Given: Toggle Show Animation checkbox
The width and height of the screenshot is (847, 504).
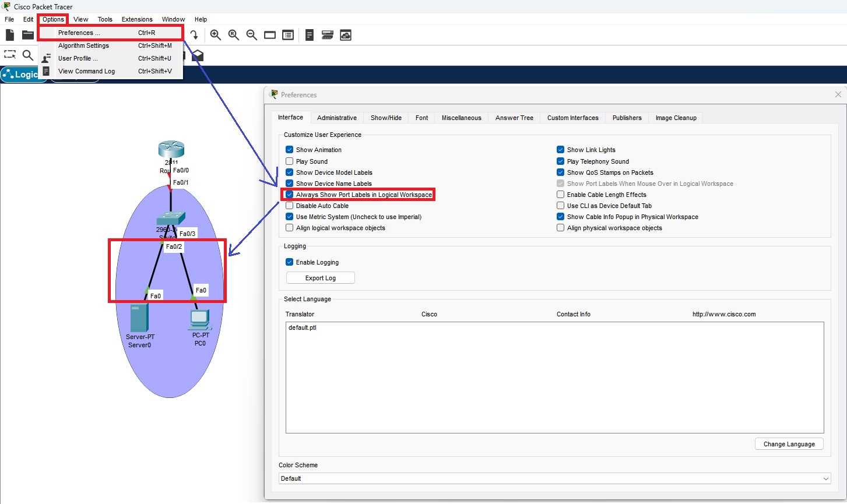Looking at the screenshot, I should [x=290, y=150].
